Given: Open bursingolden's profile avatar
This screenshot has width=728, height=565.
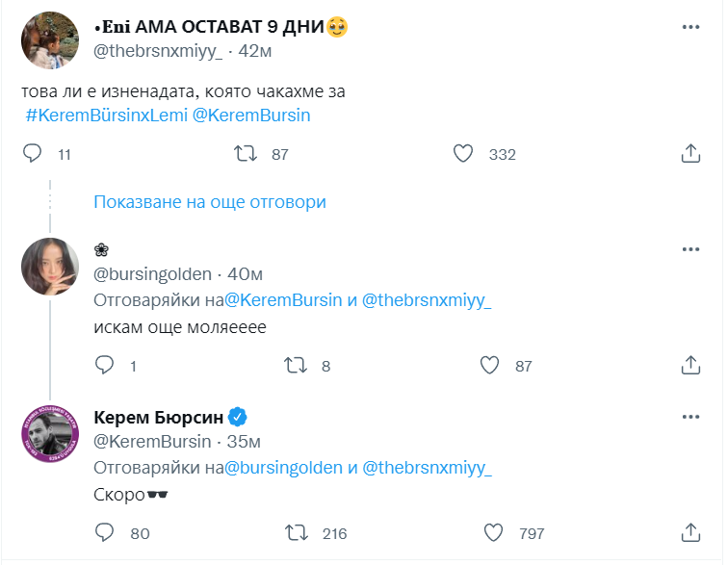Looking at the screenshot, I should tap(50, 267).
